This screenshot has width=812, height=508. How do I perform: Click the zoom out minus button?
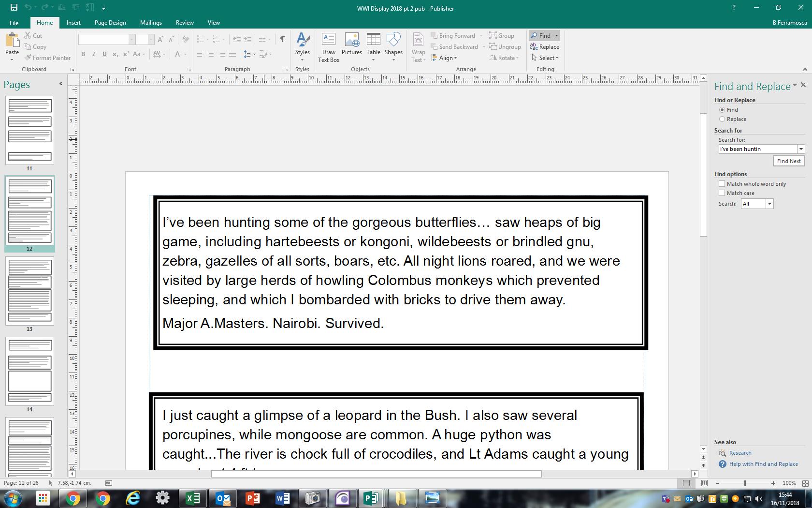718,483
